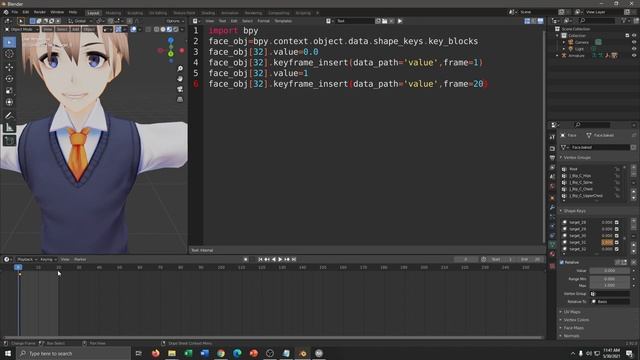This screenshot has width=640, height=360.
Task: Open the Object Data properties green triangle tab
Action: click(x=552, y=244)
